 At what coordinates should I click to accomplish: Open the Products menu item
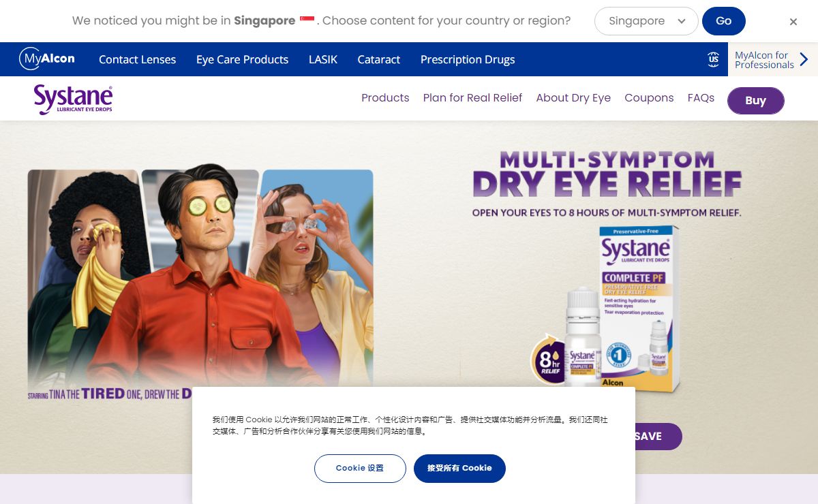pos(385,97)
